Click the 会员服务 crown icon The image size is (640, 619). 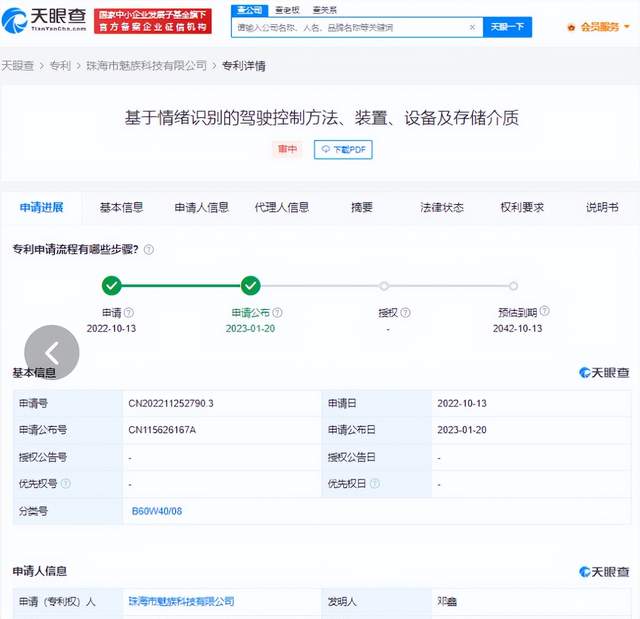click(x=571, y=27)
